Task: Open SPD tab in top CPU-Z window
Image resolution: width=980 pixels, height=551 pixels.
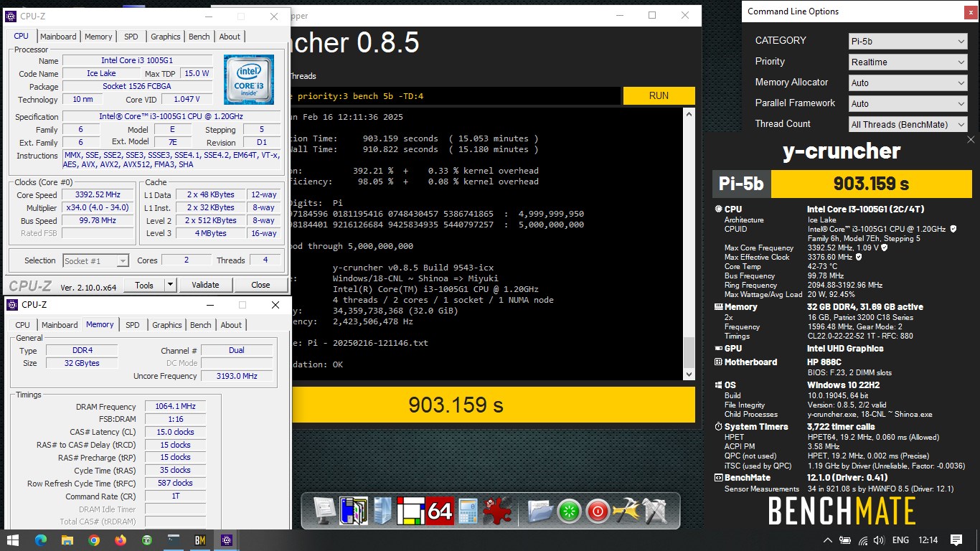Action: tap(131, 37)
